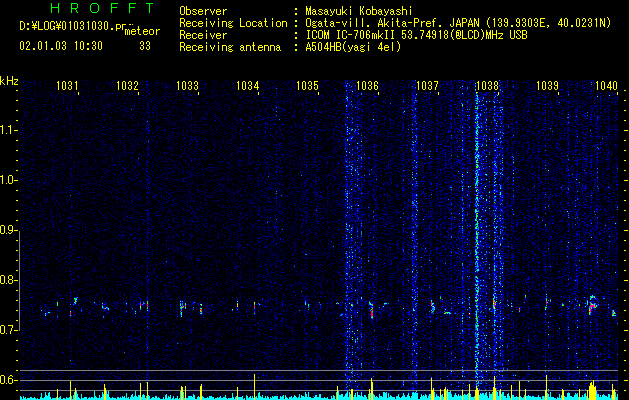Click the Receiving antenna label
This screenshot has height=400, width=629.
[230, 47]
